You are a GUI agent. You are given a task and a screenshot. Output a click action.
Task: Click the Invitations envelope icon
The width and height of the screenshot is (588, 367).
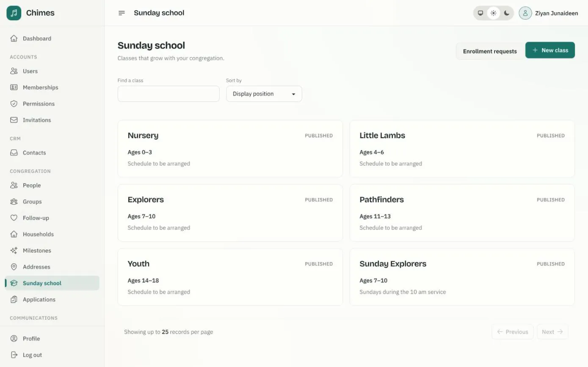click(x=14, y=120)
